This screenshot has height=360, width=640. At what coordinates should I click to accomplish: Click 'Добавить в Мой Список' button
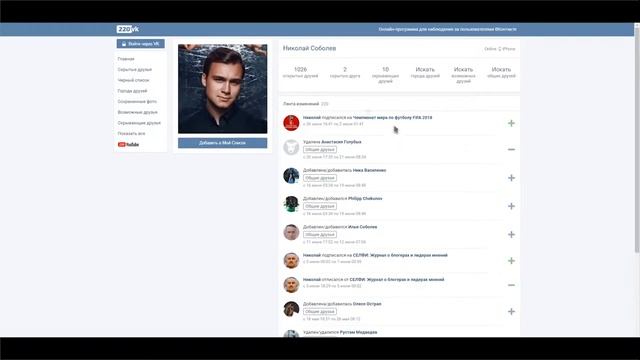click(x=222, y=143)
